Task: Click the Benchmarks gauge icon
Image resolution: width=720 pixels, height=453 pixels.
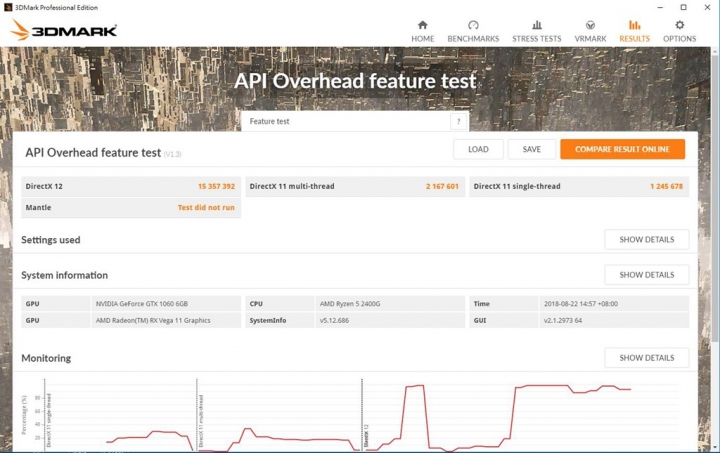Action: [473, 25]
